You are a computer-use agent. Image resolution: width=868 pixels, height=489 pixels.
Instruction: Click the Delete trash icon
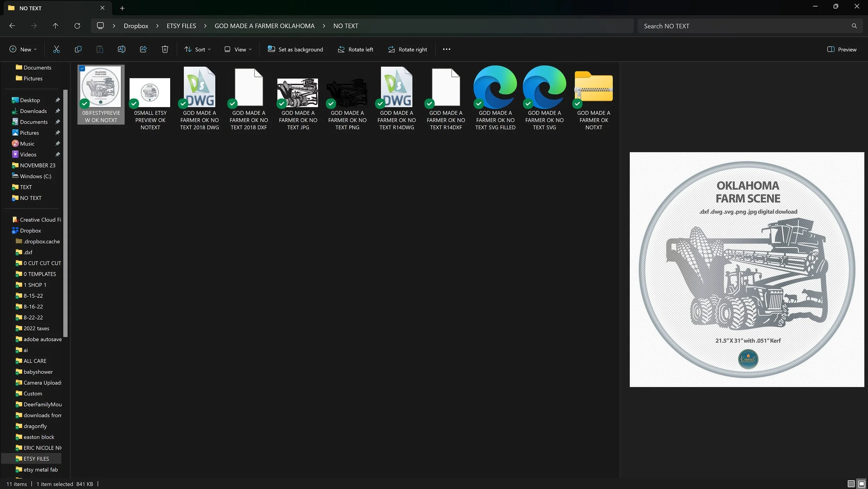[x=165, y=49]
